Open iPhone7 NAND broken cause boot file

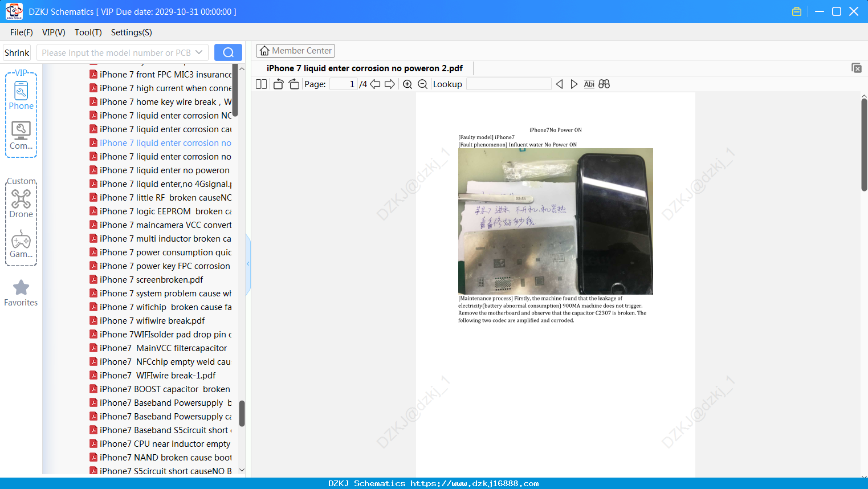(x=165, y=457)
